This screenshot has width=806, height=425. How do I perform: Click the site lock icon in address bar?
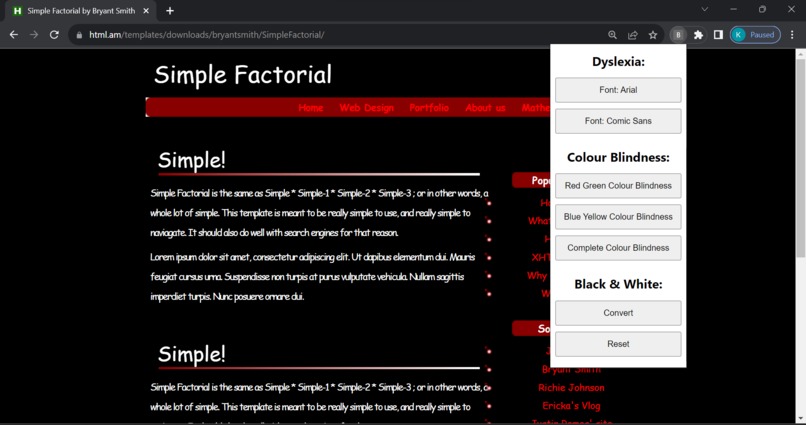click(x=79, y=35)
